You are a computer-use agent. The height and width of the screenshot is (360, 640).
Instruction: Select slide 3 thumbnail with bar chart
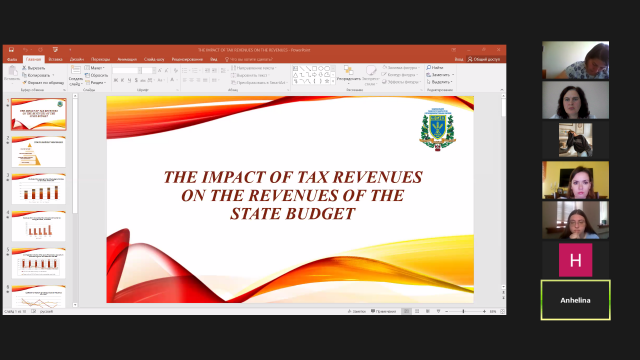click(x=38, y=189)
